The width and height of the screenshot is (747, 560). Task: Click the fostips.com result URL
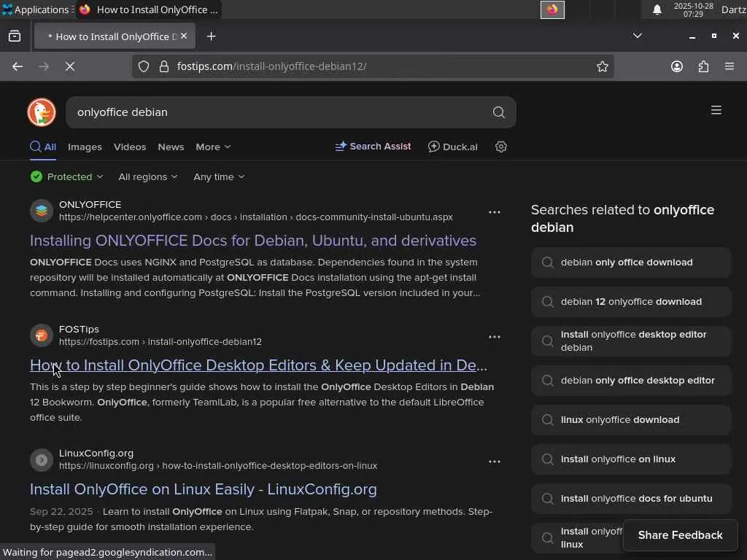click(160, 342)
